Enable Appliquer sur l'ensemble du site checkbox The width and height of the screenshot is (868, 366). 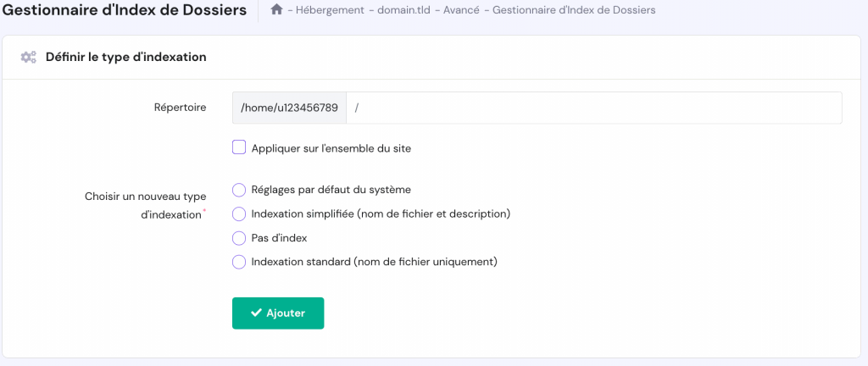point(239,147)
